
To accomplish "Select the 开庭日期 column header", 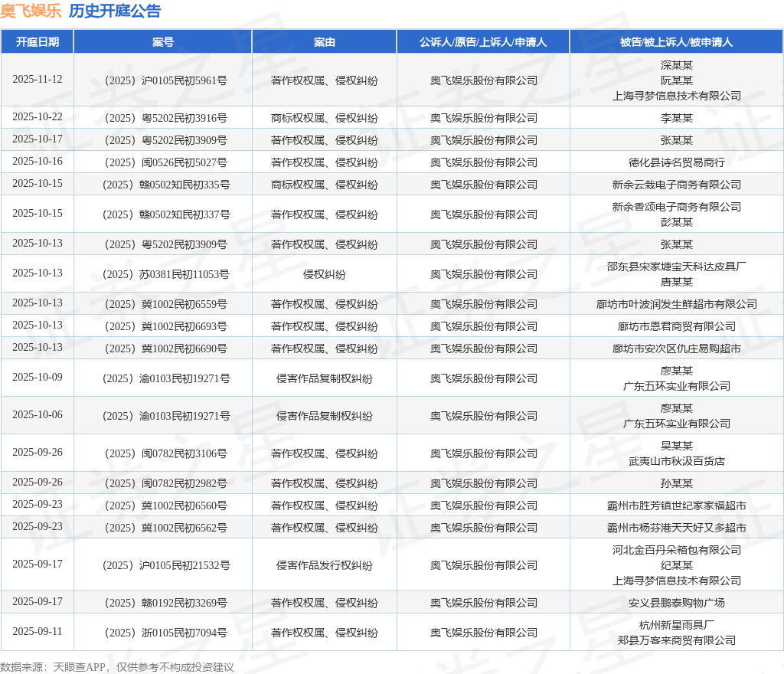I will click(38, 42).
